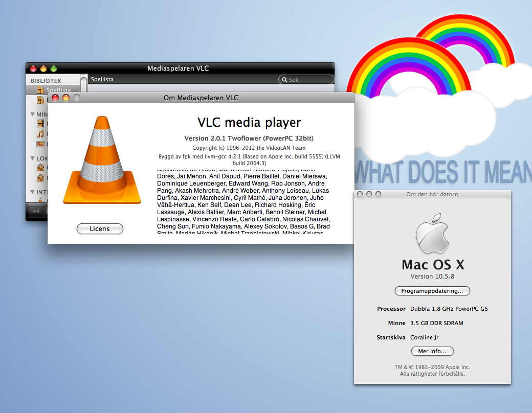Click the media library icon below Spellista
This screenshot has width=532, height=413.
40,100
